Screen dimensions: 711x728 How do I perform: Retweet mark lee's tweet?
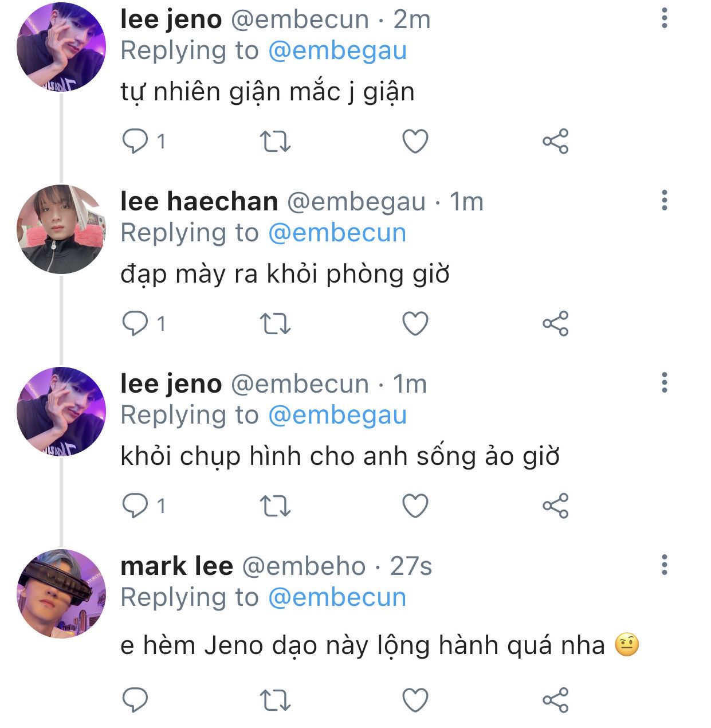276,700
